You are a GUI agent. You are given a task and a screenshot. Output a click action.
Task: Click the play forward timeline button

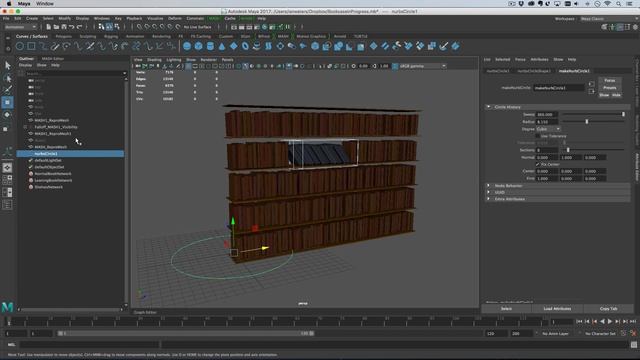coord(610,322)
